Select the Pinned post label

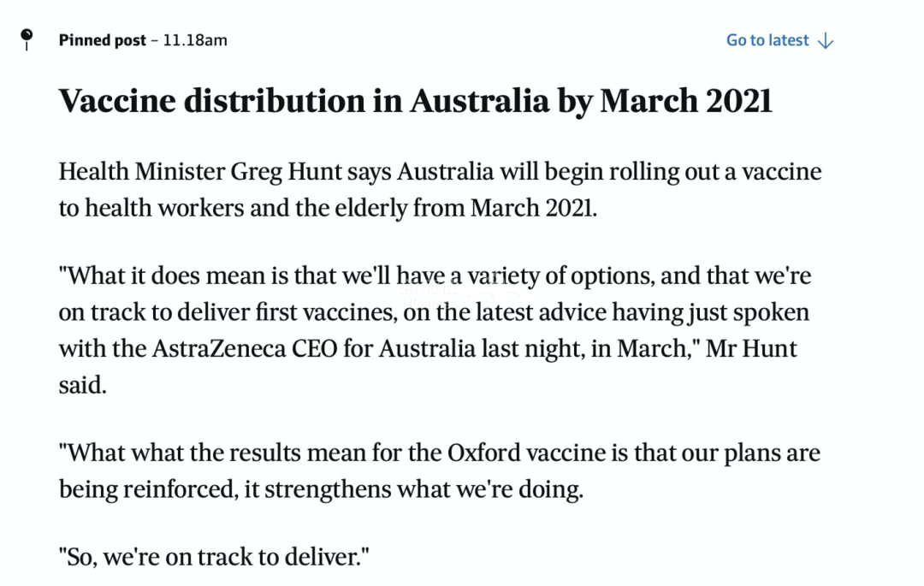tap(102, 40)
